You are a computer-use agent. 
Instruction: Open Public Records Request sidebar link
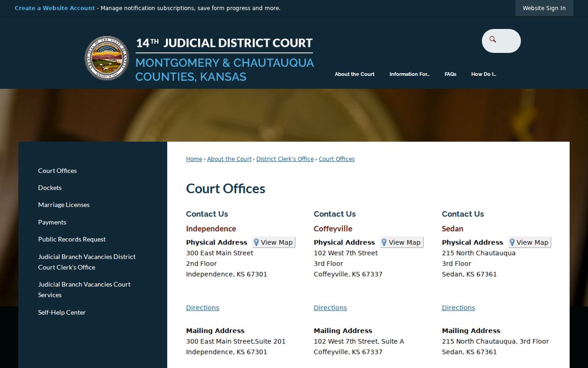(x=72, y=239)
